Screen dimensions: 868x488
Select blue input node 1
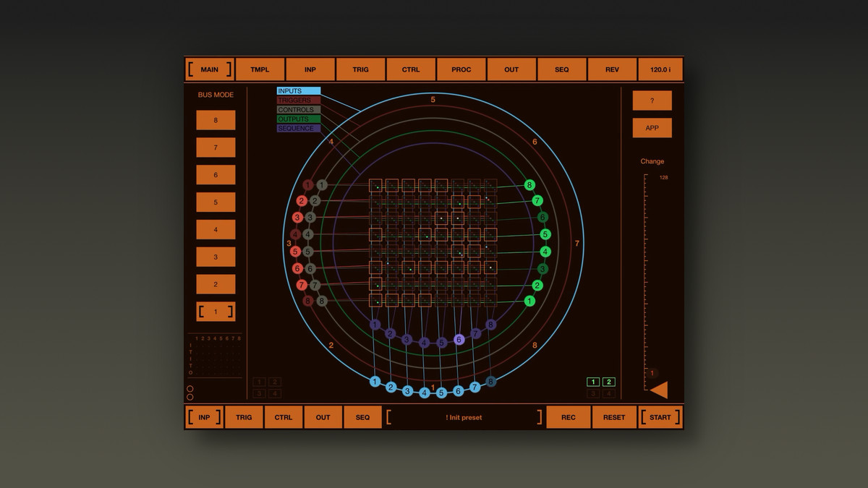click(x=375, y=382)
